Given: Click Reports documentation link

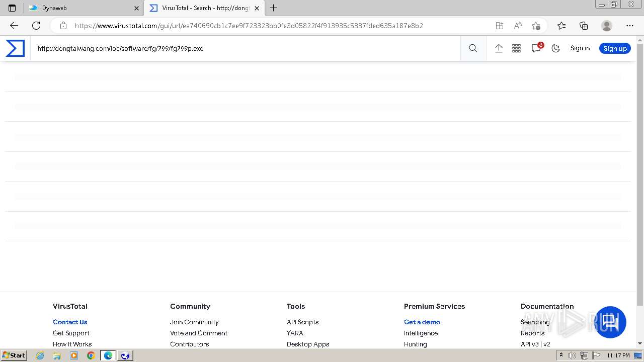Looking at the screenshot, I should click(532, 333).
